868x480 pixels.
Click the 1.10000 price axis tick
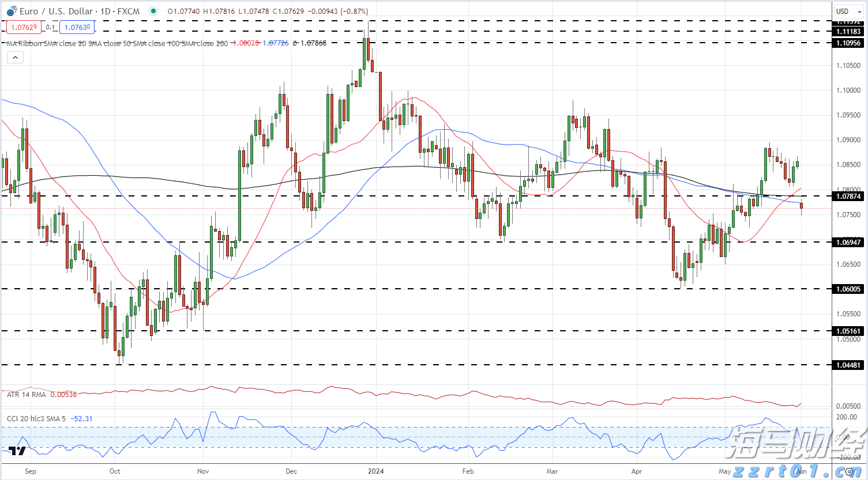coord(848,90)
